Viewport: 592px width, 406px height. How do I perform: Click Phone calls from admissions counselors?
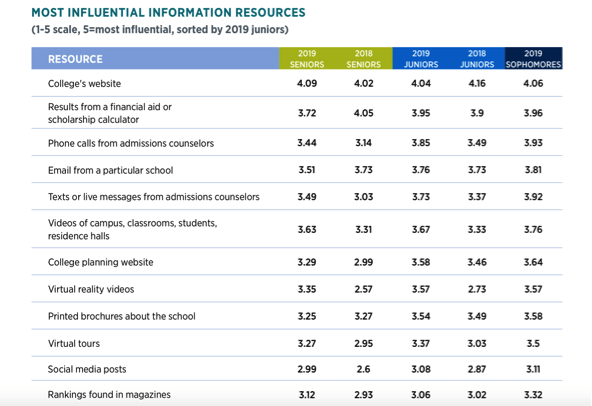pyautogui.click(x=131, y=143)
